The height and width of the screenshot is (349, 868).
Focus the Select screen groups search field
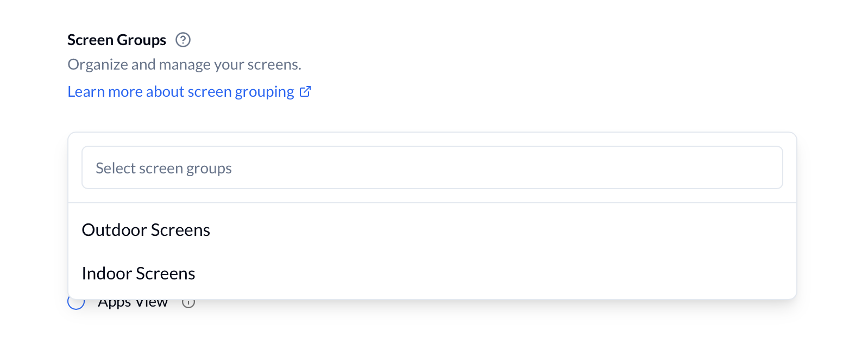(x=432, y=167)
